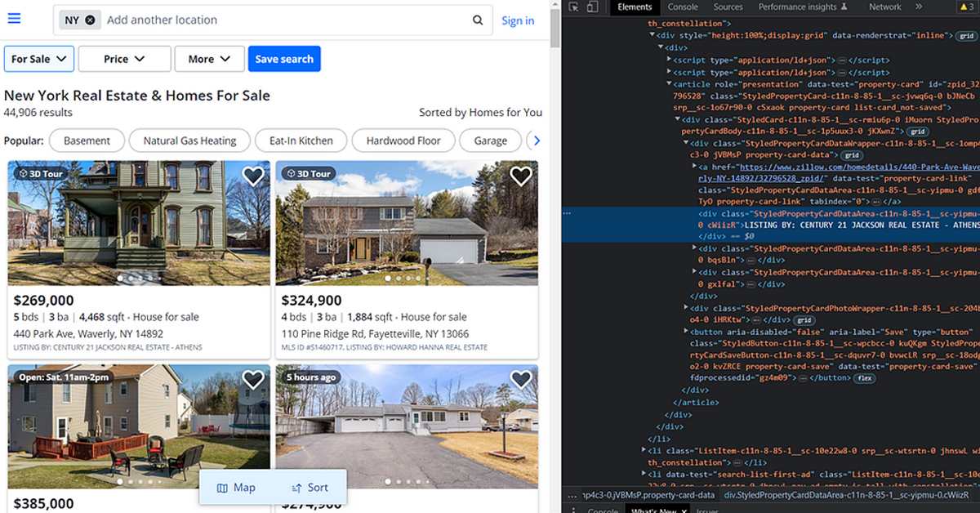Open the Price filter dropdown
Viewport: 980px width, 513px height.
pos(124,58)
